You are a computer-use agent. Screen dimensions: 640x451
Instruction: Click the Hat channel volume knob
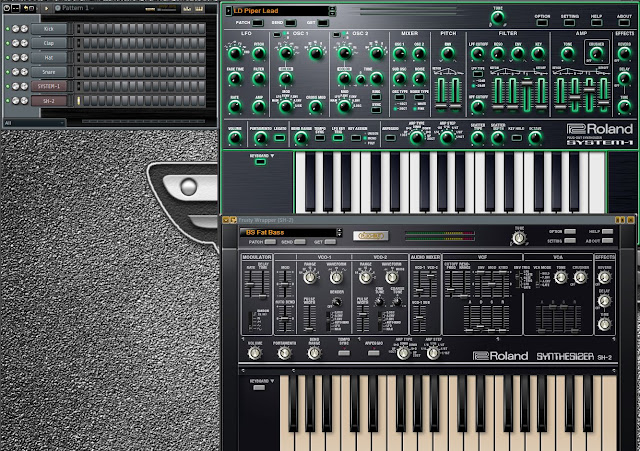pyautogui.click(x=24, y=58)
